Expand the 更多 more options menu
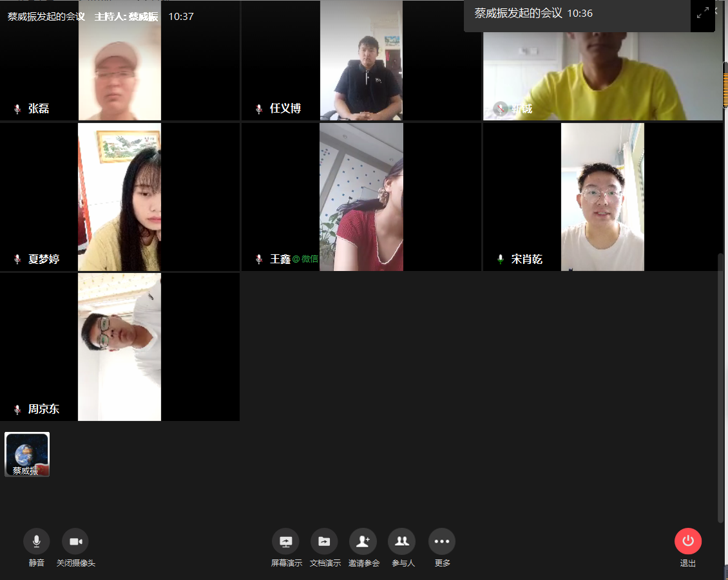Viewport: 728px width, 580px height. click(442, 541)
